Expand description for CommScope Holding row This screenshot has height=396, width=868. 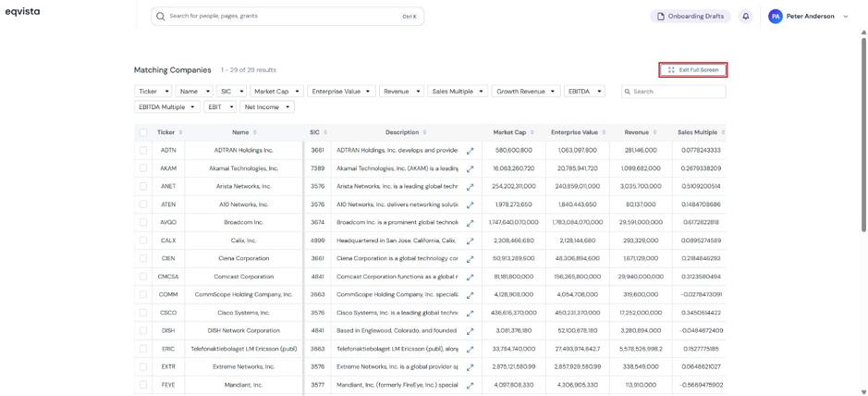(x=470, y=294)
